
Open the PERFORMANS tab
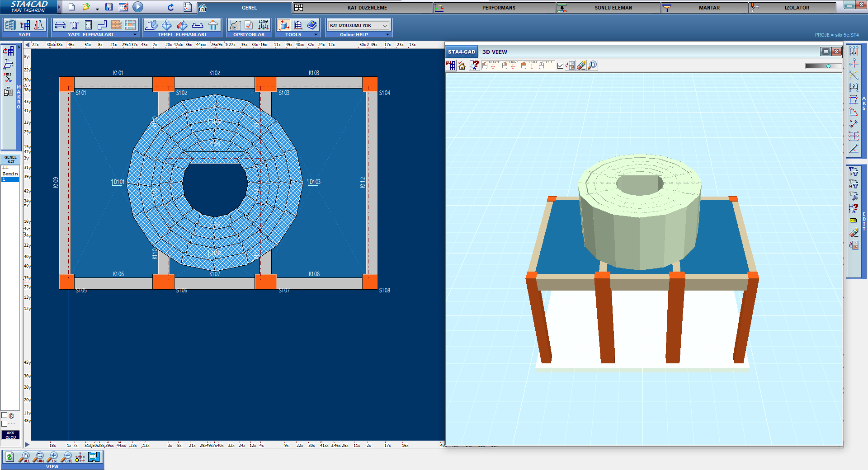tap(498, 8)
